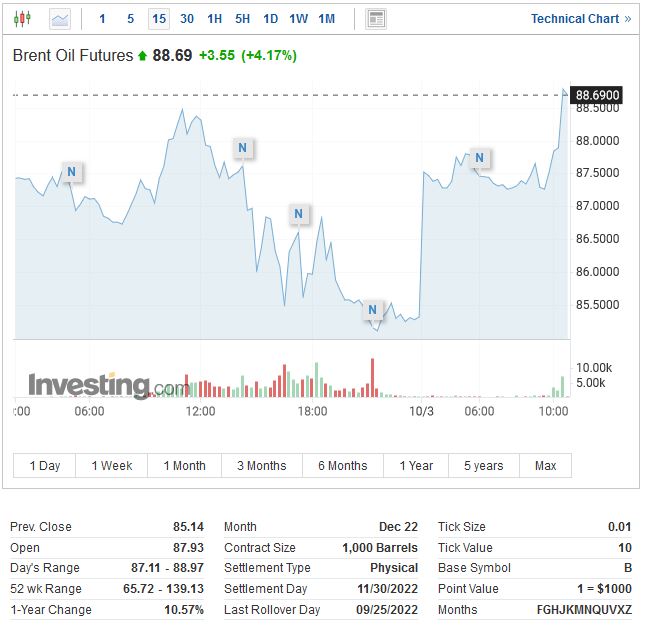Viewport: 653px width, 642px height.
Task: Select the Max time range
Action: point(546,466)
